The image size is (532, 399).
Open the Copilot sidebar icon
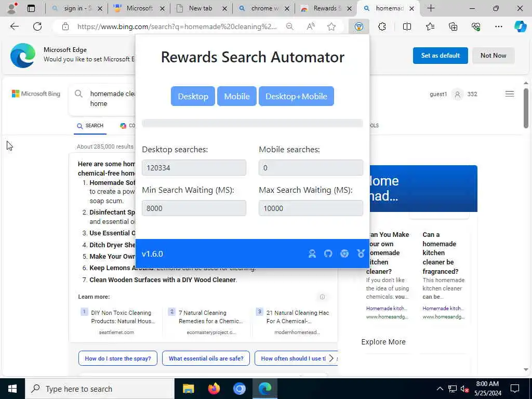pos(520,26)
